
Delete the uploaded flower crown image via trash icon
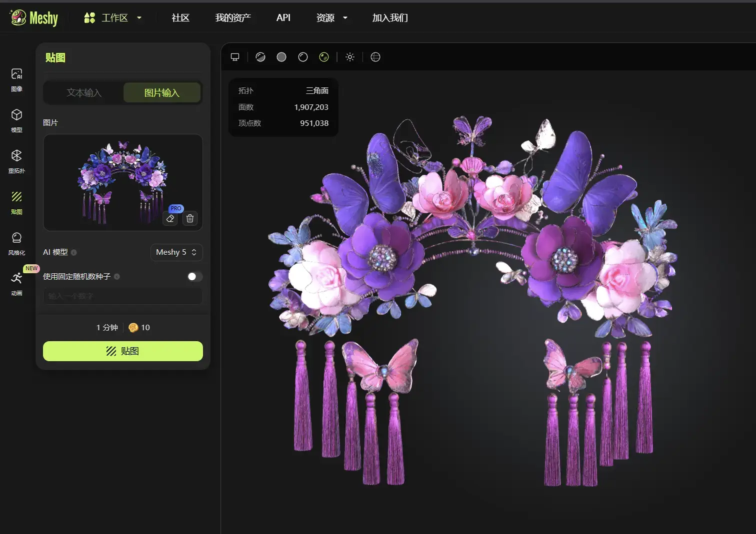coord(190,218)
